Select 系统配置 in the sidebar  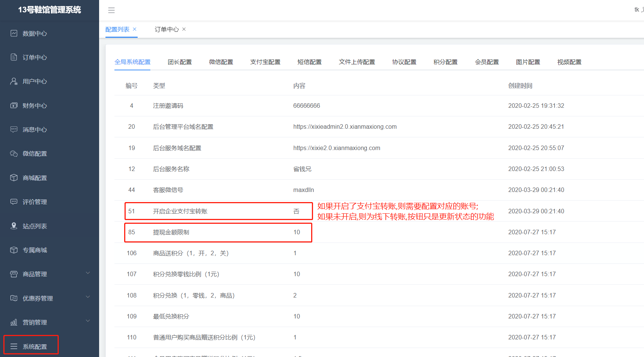(x=34, y=347)
